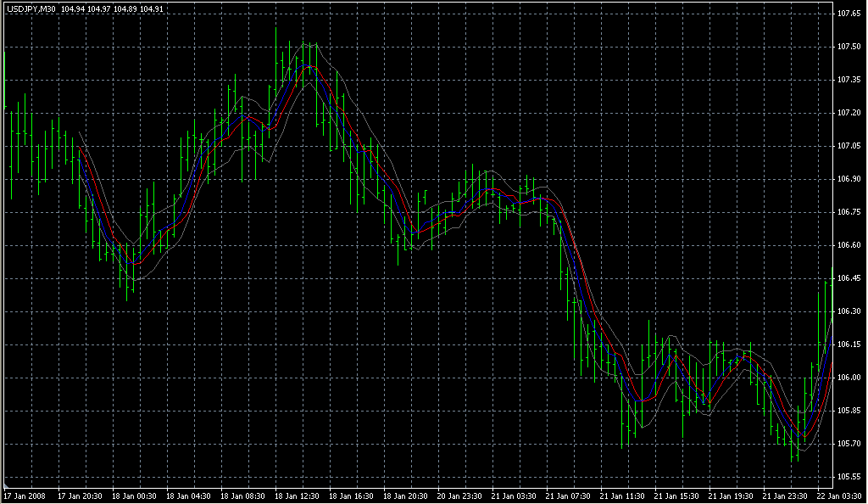Click the 105.70 price axis label
The height and width of the screenshot is (504, 868).
pos(849,444)
